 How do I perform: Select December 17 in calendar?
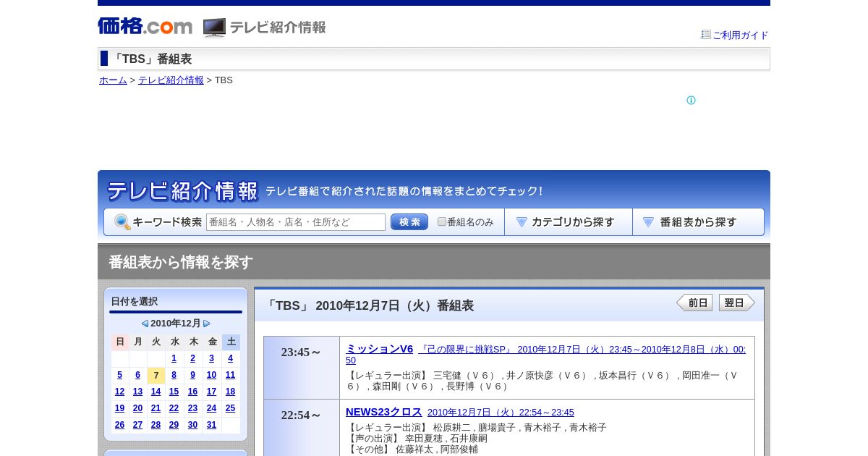click(x=211, y=392)
